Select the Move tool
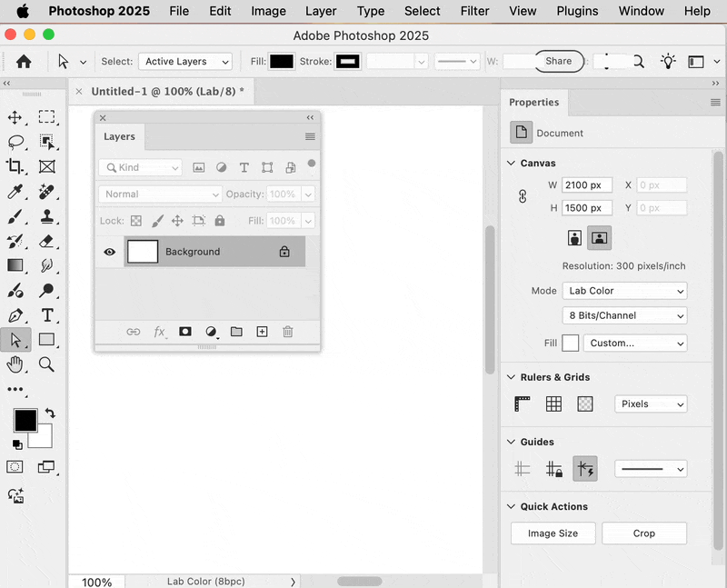The width and height of the screenshot is (727, 588). pyautogui.click(x=15, y=117)
